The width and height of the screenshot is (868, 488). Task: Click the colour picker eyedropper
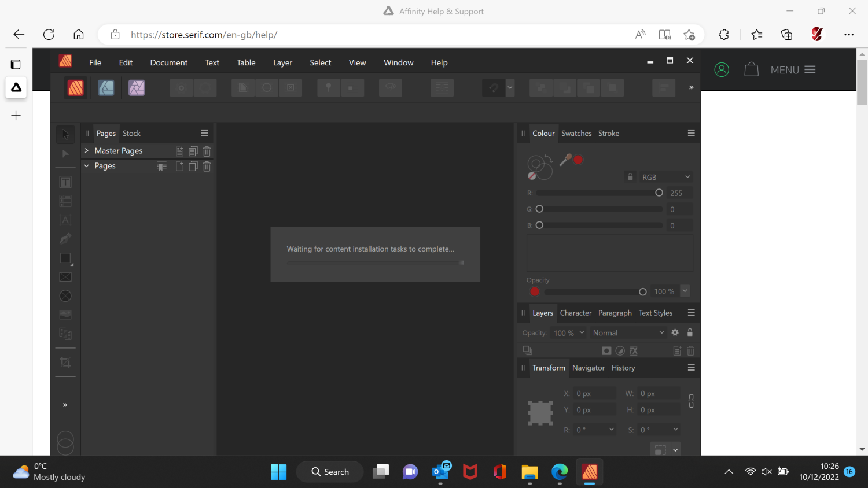point(565,160)
